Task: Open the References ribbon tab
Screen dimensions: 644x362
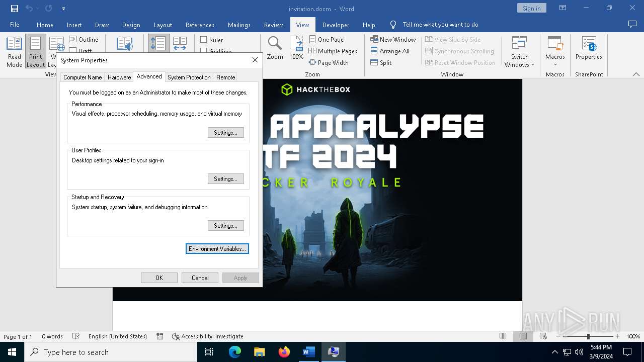Action: tap(200, 25)
